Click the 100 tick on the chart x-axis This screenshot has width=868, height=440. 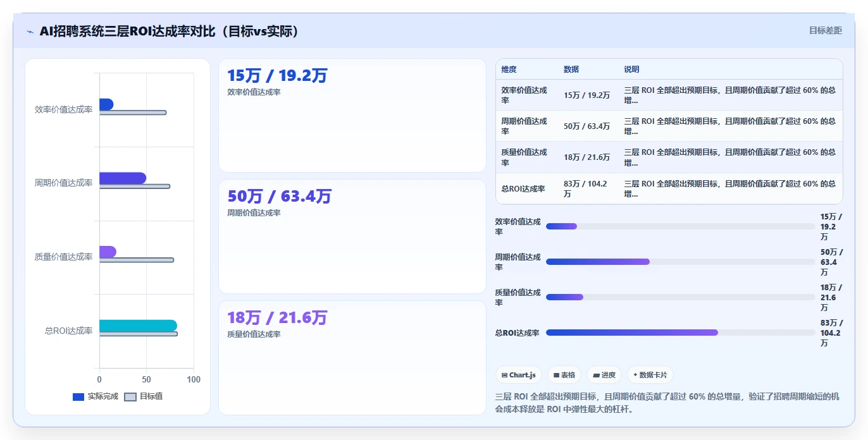194,379
